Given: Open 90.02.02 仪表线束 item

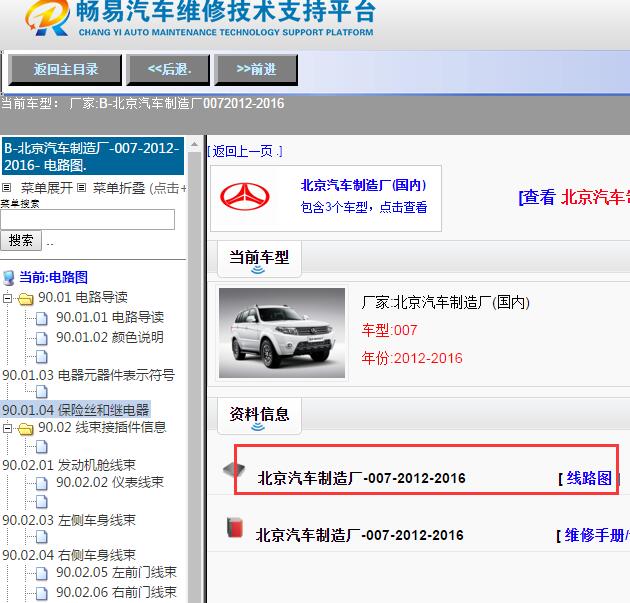Looking at the screenshot, I should coord(110,482).
